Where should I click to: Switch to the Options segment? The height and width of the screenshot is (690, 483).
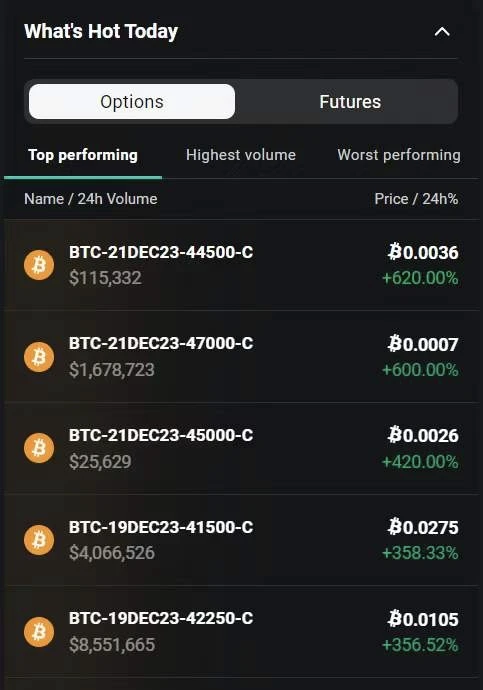132,102
